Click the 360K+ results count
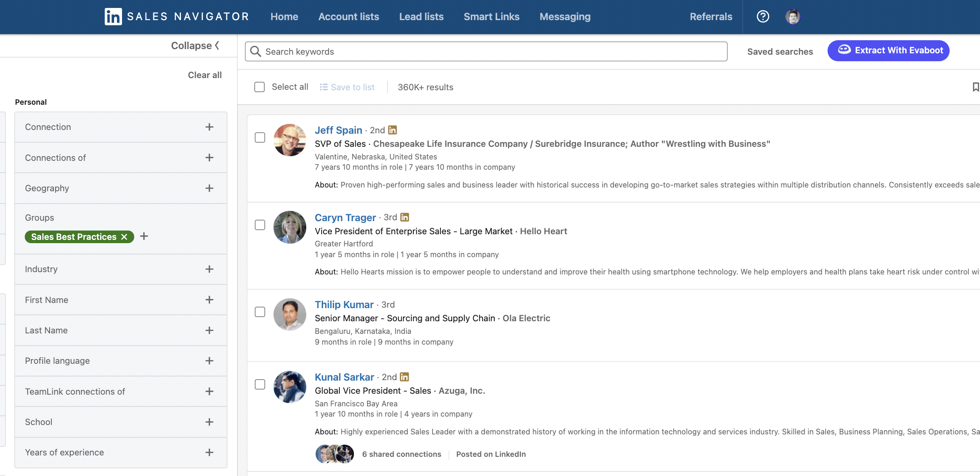Image resolution: width=980 pixels, height=476 pixels. pos(425,87)
